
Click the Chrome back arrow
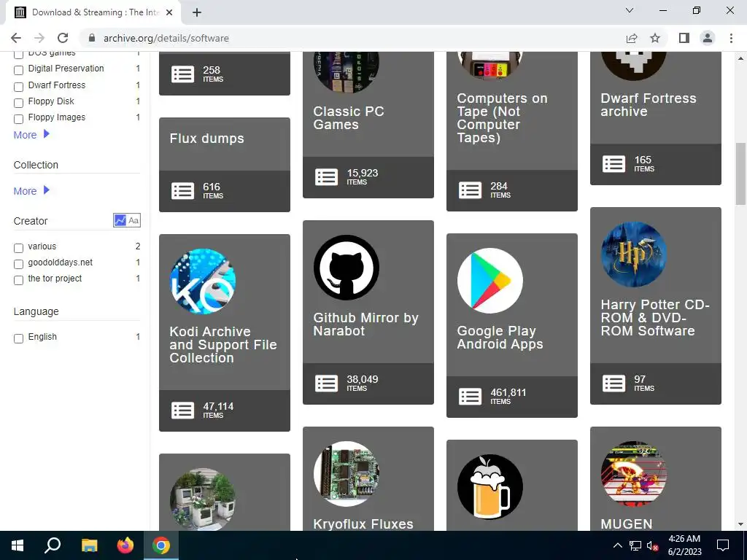click(16, 38)
